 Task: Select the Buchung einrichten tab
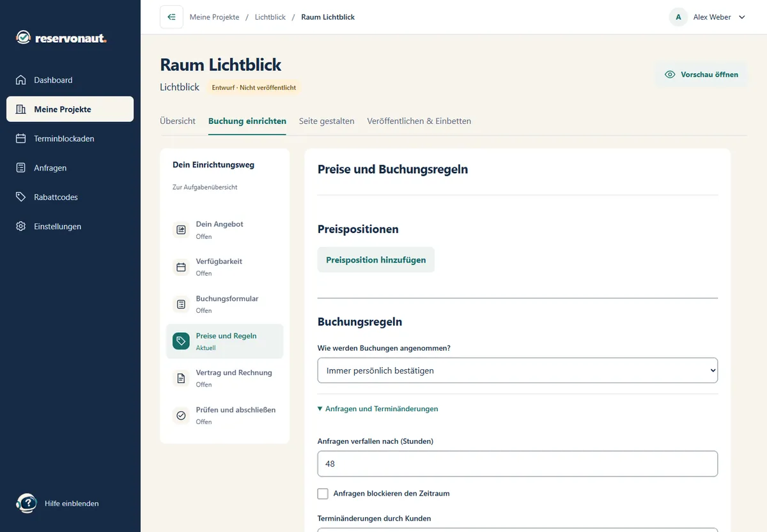click(x=247, y=121)
